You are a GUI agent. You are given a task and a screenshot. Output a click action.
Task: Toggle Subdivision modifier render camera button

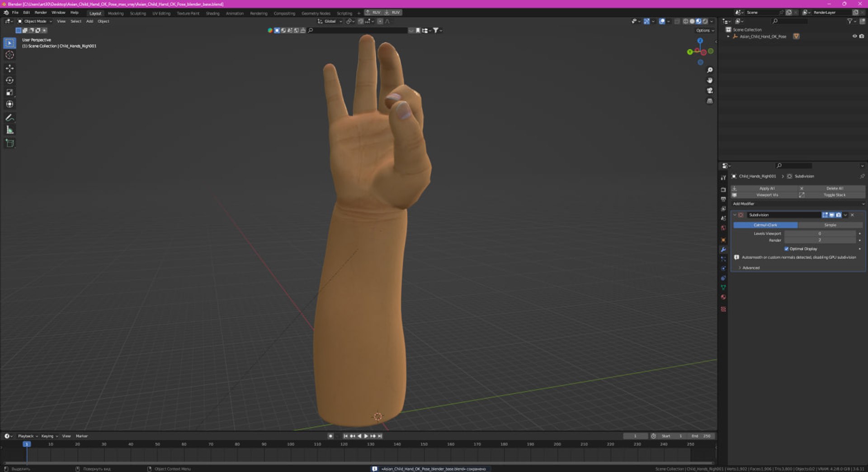click(x=839, y=215)
